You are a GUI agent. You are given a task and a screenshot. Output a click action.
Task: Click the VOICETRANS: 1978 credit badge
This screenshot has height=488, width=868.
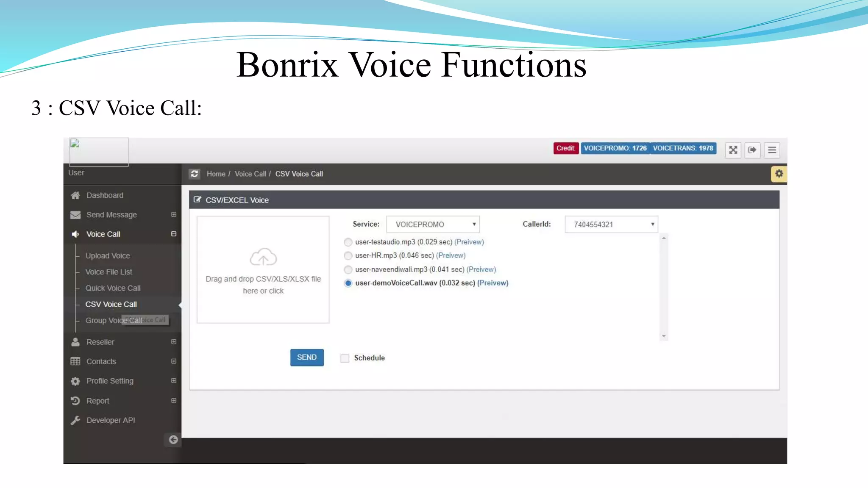[683, 148]
